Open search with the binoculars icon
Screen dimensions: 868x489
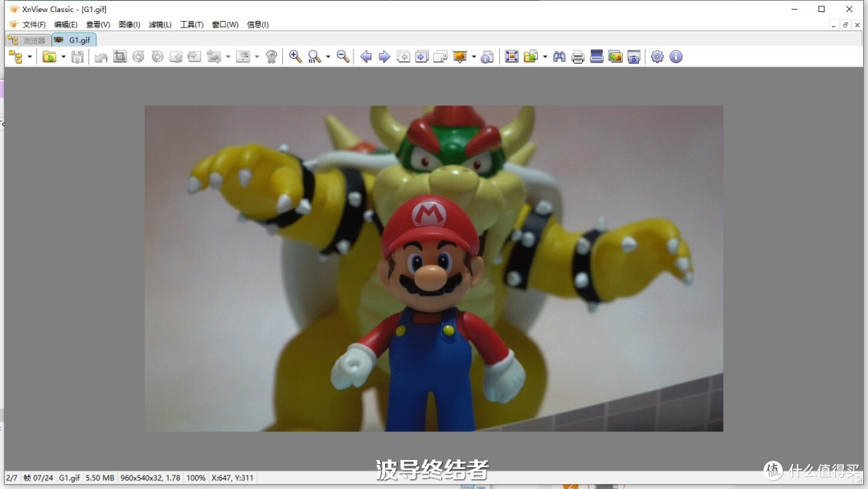point(559,56)
